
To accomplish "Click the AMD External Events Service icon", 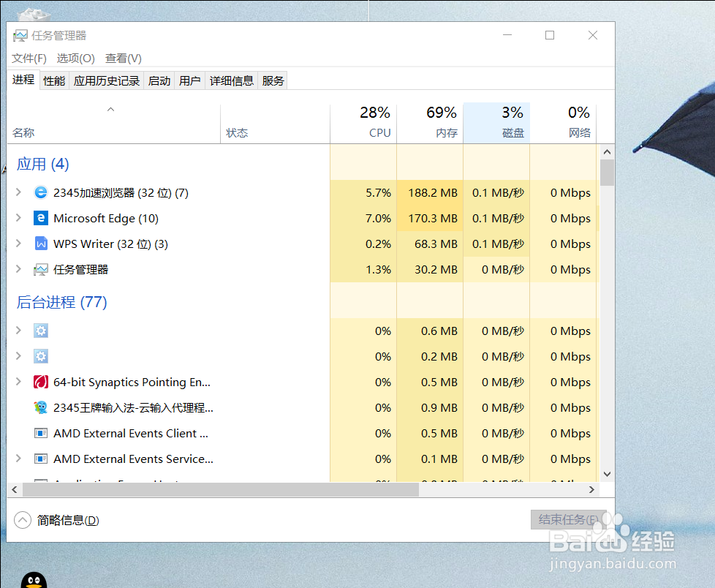I will [x=41, y=459].
